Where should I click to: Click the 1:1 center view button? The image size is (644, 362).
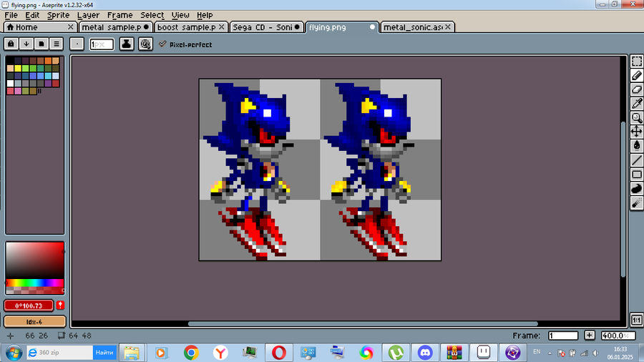[637, 320]
